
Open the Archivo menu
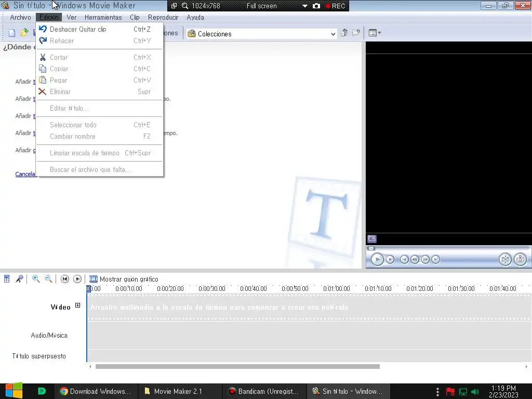pos(20,17)
